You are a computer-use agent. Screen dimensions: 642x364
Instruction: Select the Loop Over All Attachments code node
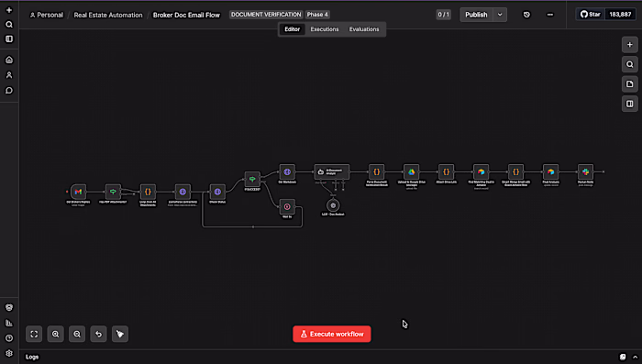pos(148,192)
